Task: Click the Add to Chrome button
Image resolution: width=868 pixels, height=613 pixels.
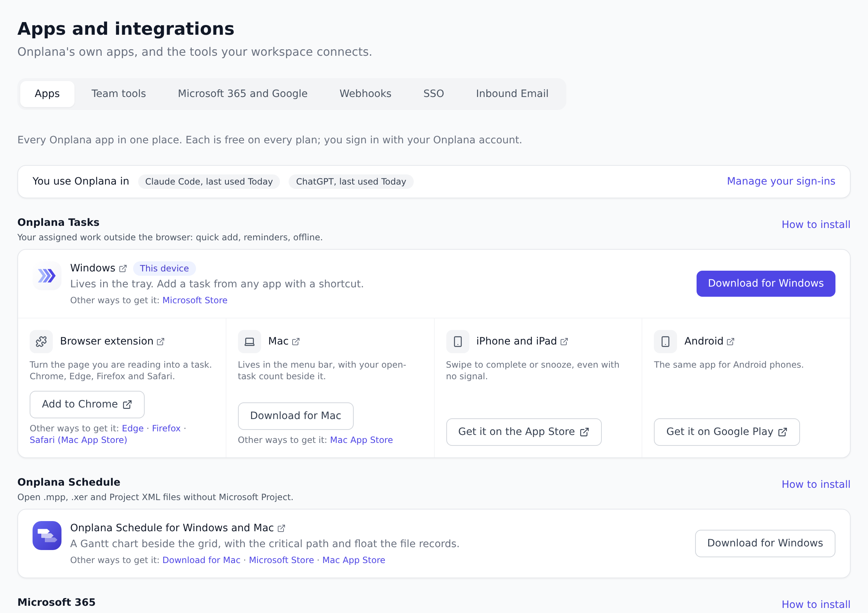Action: [x=87, y=405]
